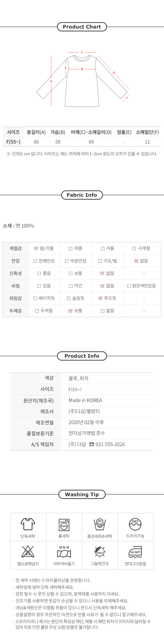Click the 30°C neutral detergent hand-wash icon
This screenshot has width=164, height=644.
pos(100,524)
